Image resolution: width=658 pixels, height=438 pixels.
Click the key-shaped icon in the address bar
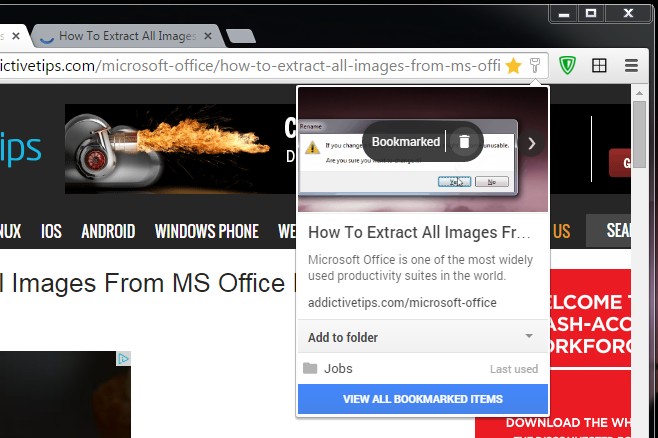(x=535, y=65)
